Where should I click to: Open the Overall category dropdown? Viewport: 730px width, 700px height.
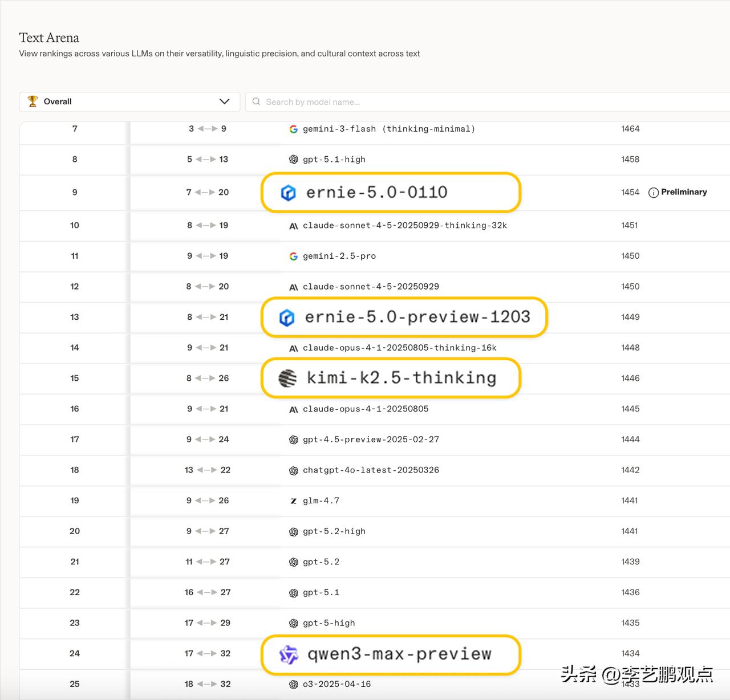click(x=129, y=101)
